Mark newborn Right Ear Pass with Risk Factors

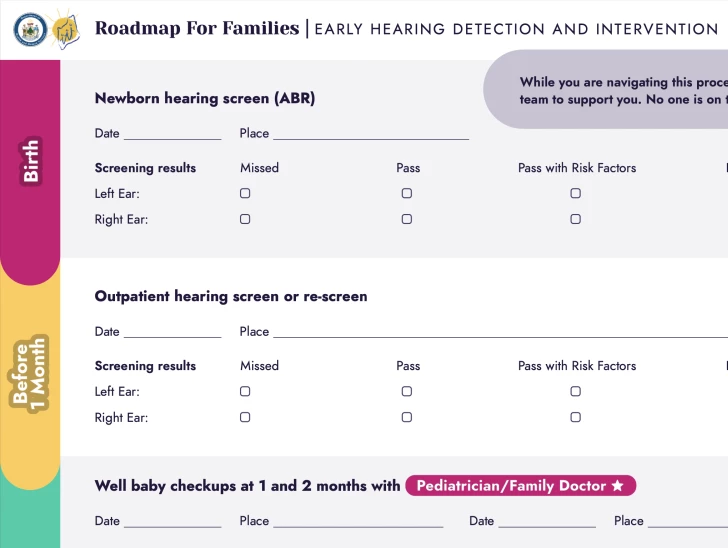click(576, 219)
